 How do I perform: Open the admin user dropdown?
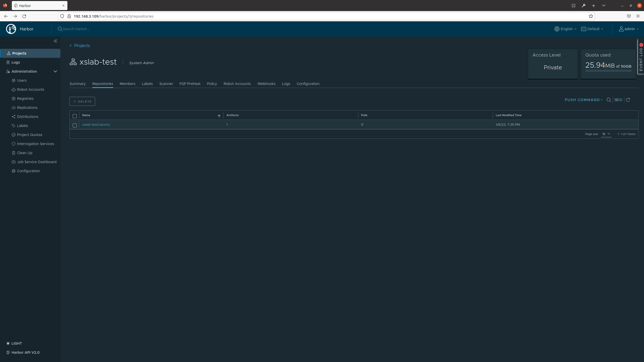coord(629,29)
